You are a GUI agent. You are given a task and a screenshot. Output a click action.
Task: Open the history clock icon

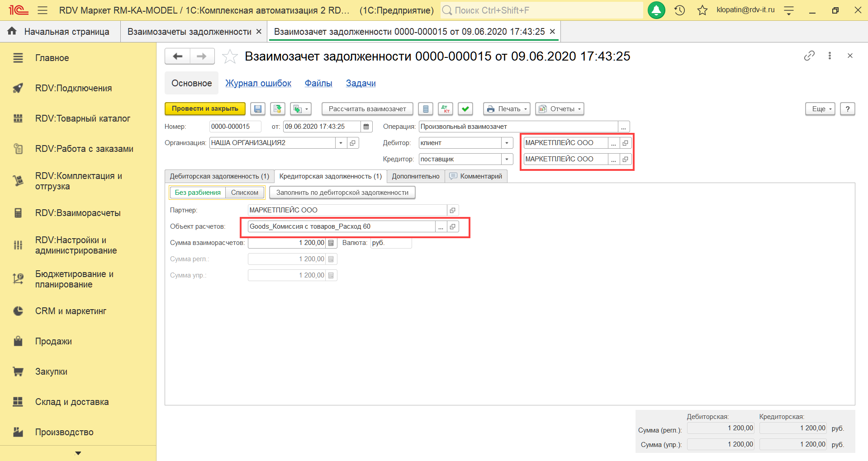tap(679, 10)
